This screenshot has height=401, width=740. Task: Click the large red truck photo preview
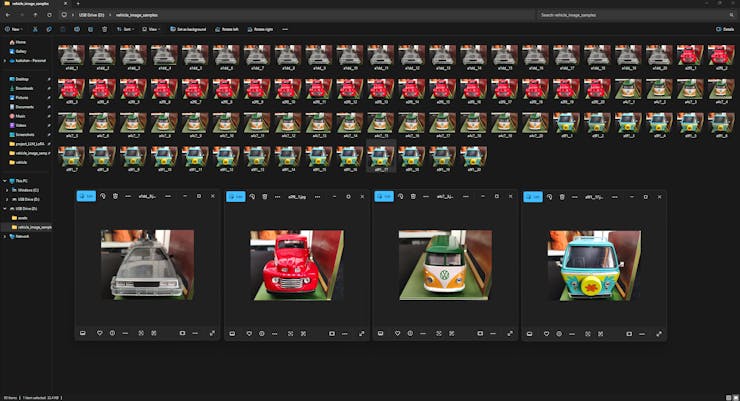click(x=297, y=265)
